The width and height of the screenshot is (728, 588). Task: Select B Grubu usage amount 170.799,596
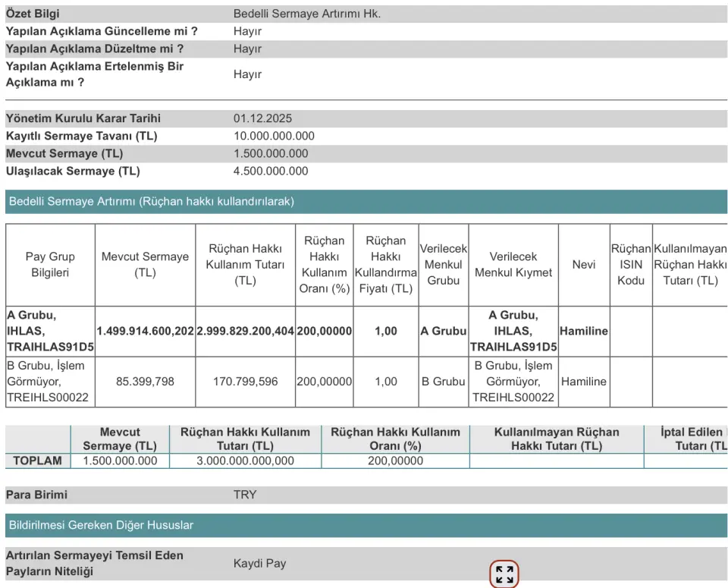tap(245, 382)
